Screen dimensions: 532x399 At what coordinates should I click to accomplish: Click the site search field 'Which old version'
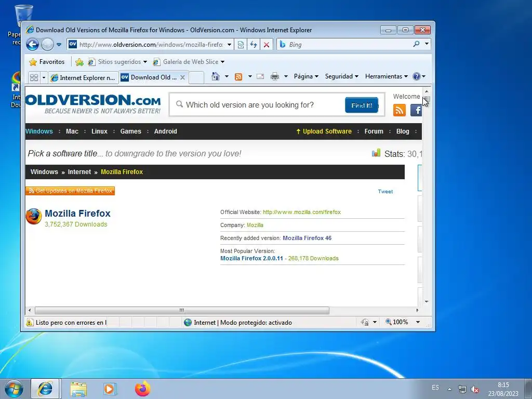point(258,105)
